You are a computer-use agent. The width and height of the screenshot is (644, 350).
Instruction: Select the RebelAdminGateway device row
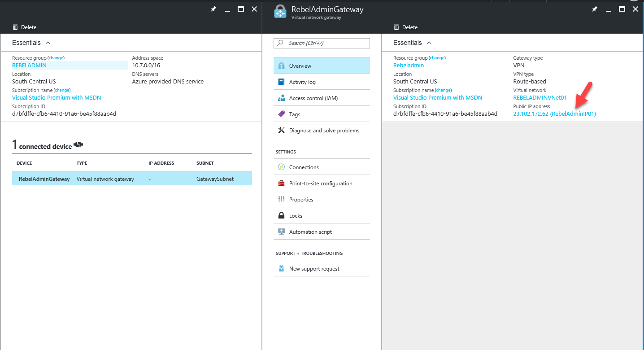point(132,179)
